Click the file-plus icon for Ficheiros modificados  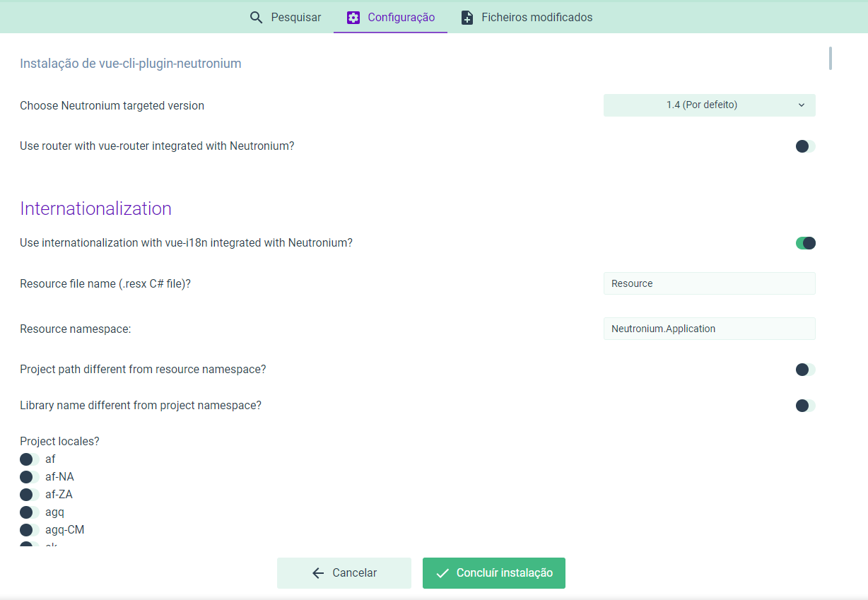pos(467,18)
